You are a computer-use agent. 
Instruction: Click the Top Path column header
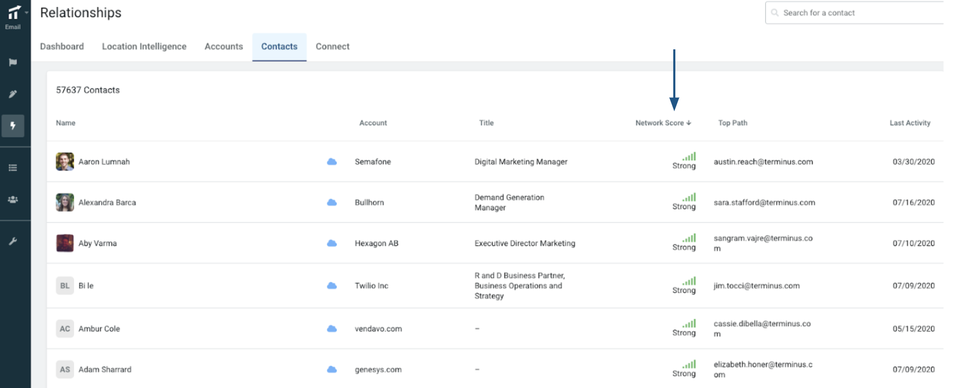click(732, 123)
